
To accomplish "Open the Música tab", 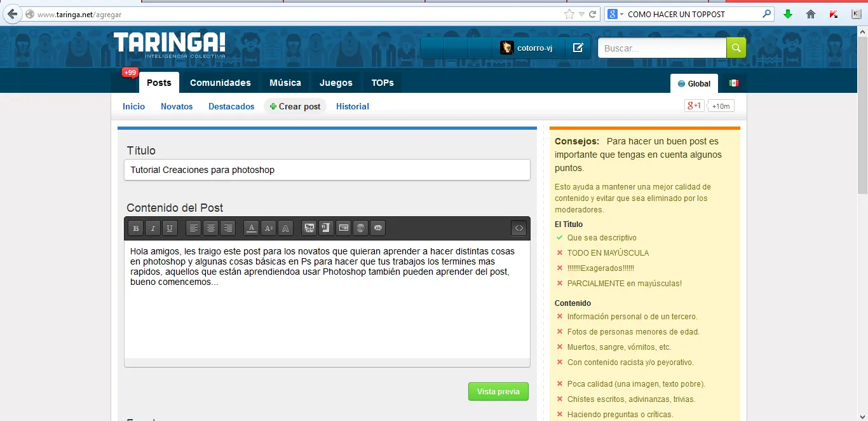I will pos(285,83).
